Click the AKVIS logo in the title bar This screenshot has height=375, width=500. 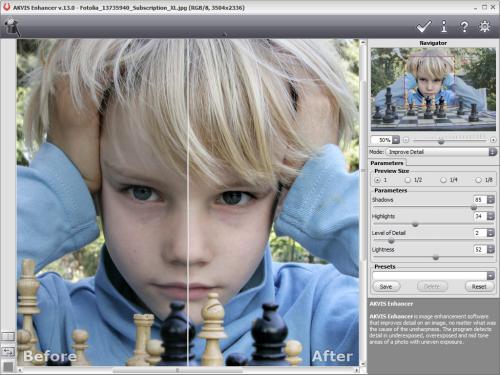(x=6, y=7)
